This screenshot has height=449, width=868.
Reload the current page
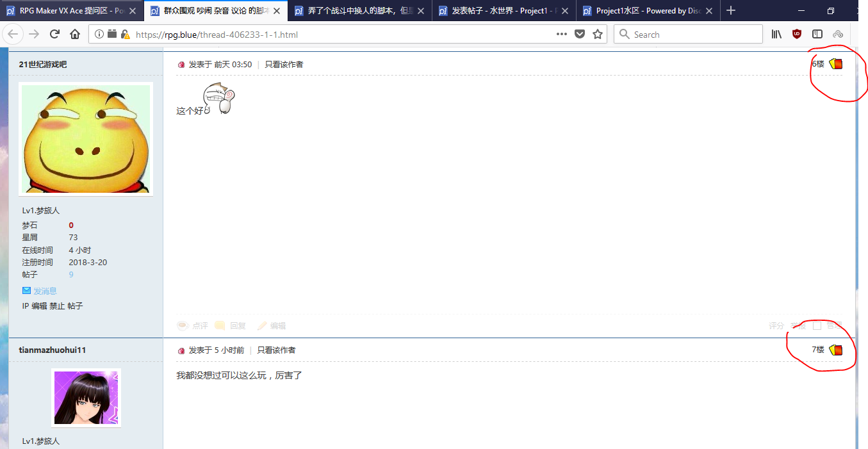pyautogui.click(x=54, y=35)
